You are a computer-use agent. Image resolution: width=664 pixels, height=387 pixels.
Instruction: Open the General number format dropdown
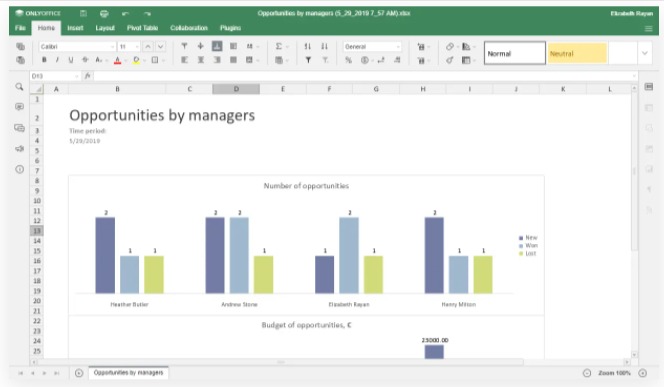click(372, 46)
